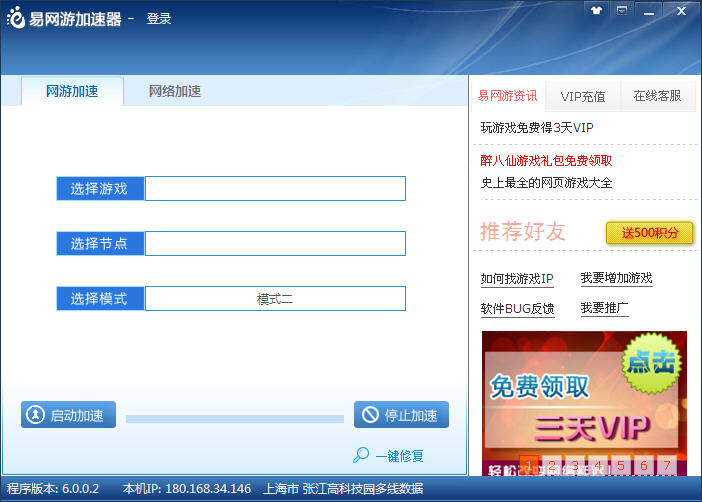
Task: Click the 送500积分 yellow button
Action: (650, 233)
